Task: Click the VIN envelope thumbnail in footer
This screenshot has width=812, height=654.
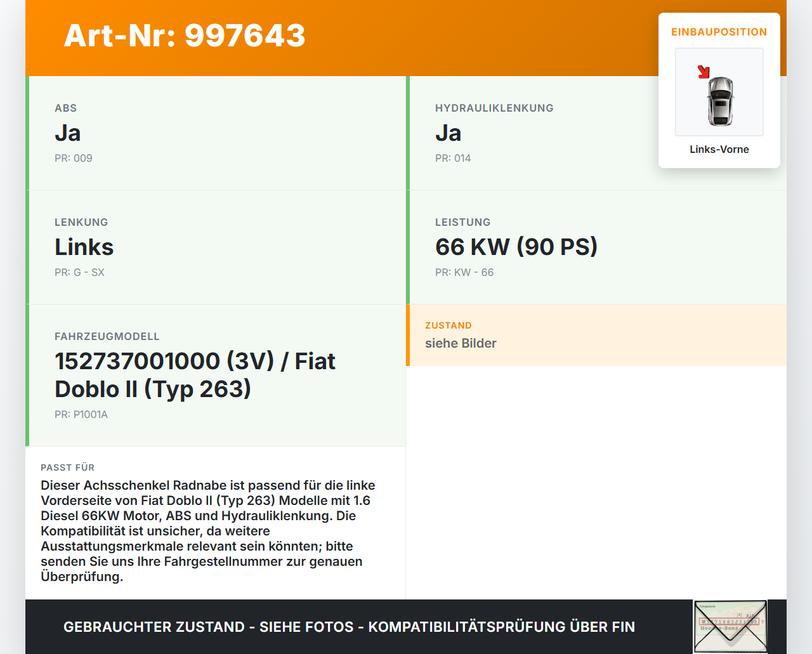Action: [x=730, y=626]
